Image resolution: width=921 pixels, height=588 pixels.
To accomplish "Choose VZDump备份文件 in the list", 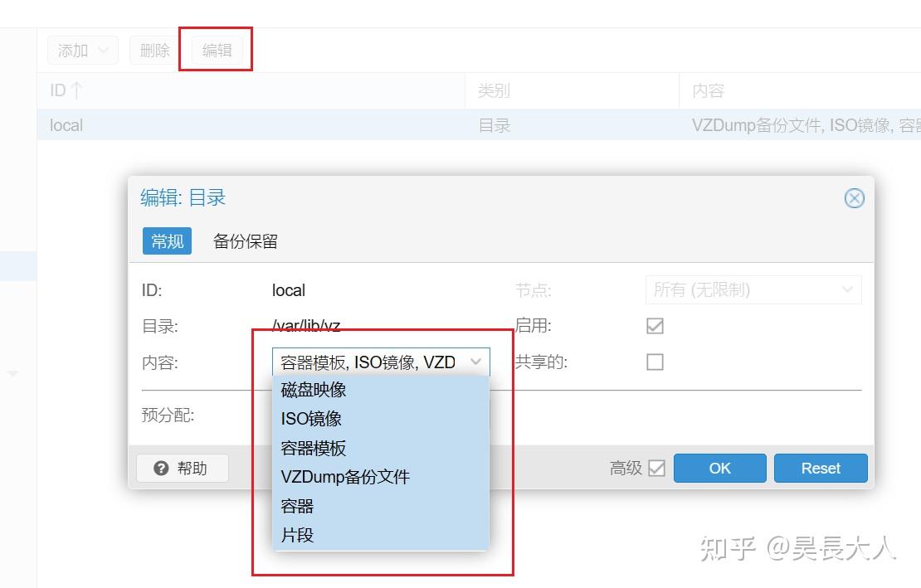I will (x=345, y=477).
